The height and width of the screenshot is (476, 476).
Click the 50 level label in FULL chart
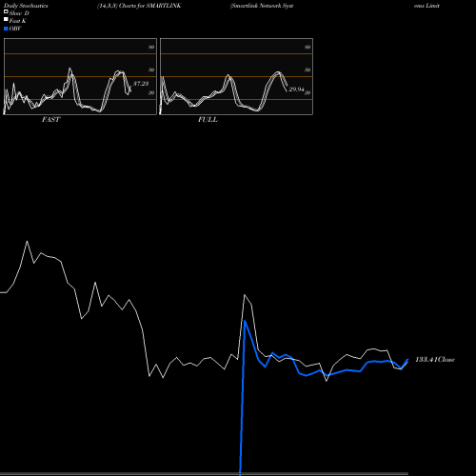(x=307, y=69)
